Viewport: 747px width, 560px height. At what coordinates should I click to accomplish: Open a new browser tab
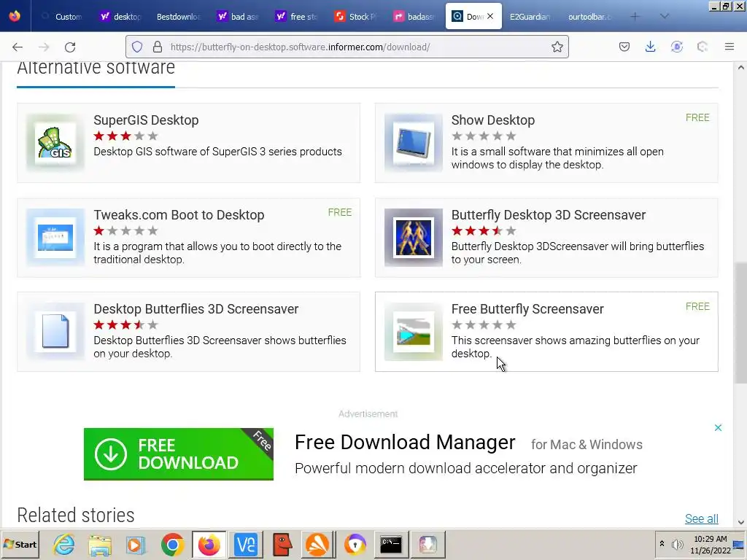coord(635,17)
